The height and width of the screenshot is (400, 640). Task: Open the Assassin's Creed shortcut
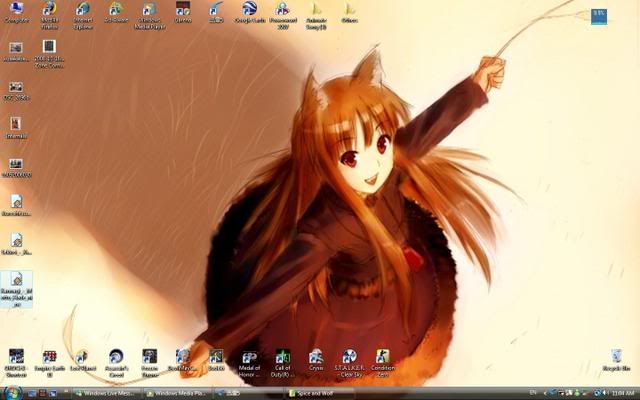click(116, 358)
